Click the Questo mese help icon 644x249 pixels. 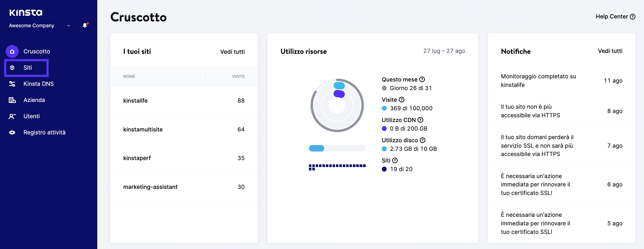[422, 79]
